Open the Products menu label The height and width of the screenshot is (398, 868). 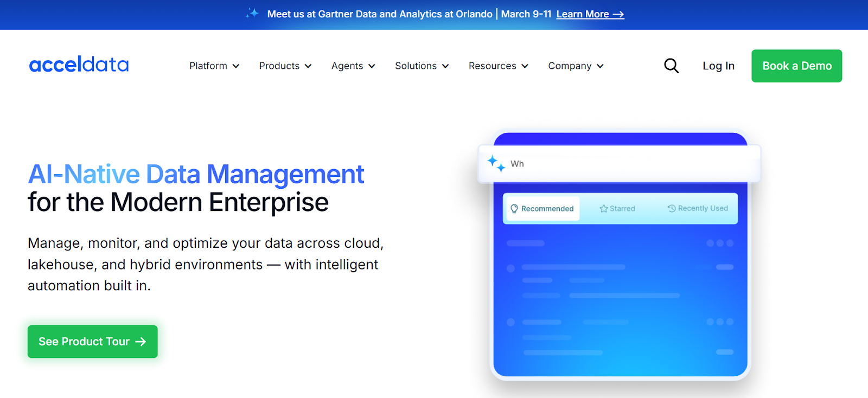point(279,66)
